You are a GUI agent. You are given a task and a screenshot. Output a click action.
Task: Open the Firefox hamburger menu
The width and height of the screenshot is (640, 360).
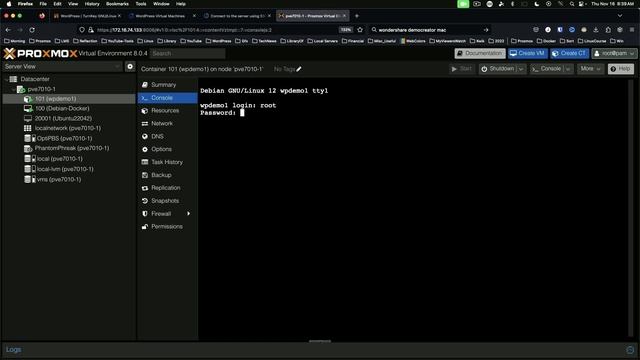coord(632,30)
